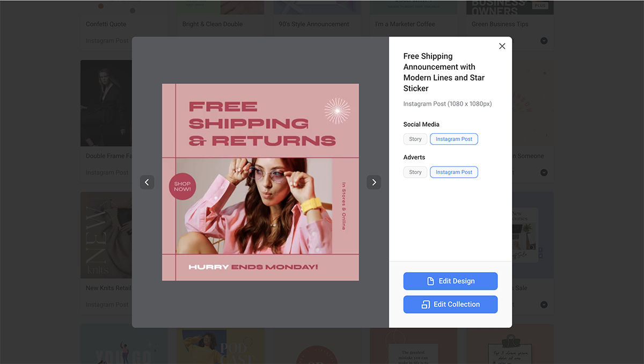The height and width of the screenshot is (364, 644).
Task: Open the 90's Style Announcement template thumbnail
Action: 317,6
